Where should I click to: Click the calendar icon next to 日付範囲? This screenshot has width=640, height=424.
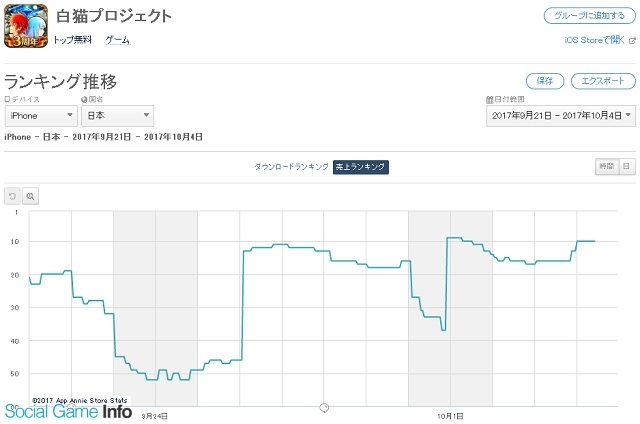tap(490, 99)
